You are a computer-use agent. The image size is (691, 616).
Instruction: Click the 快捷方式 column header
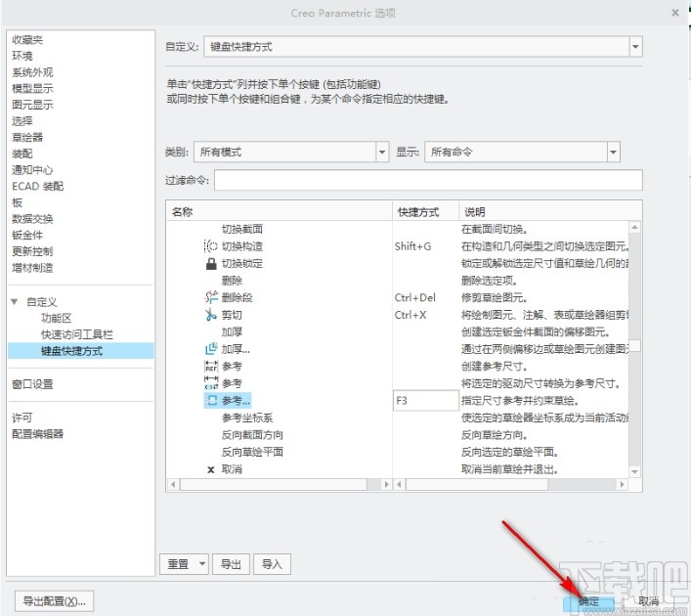(426, 212)
